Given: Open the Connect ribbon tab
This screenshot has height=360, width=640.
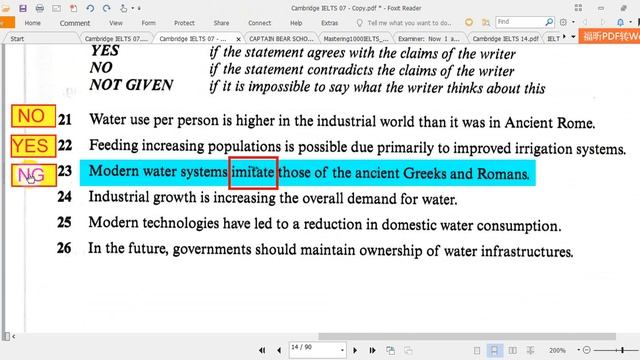Looking at the screenshot, I should (260, 23).
